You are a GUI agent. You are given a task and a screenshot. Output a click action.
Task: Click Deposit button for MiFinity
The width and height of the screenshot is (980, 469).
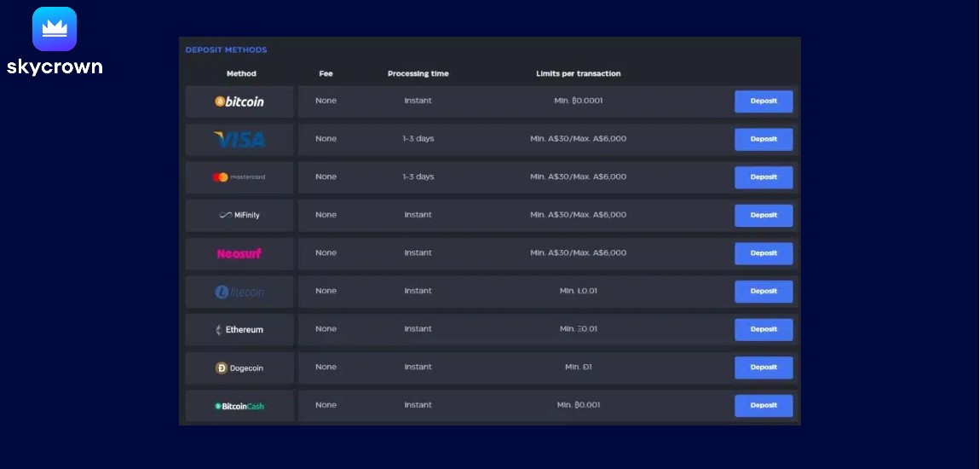764,215
